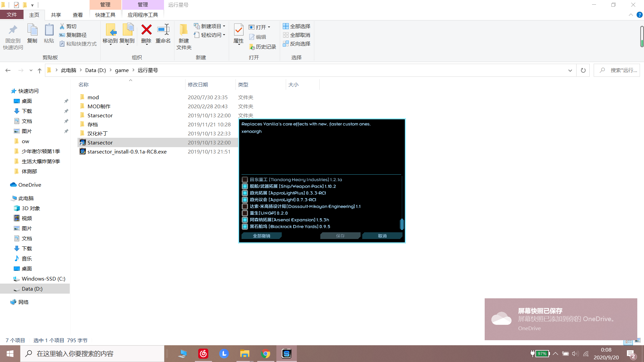644x362 pixels.
Task: Click the Deselect All (全部撤销) mods button
Action: coord(261,236)
